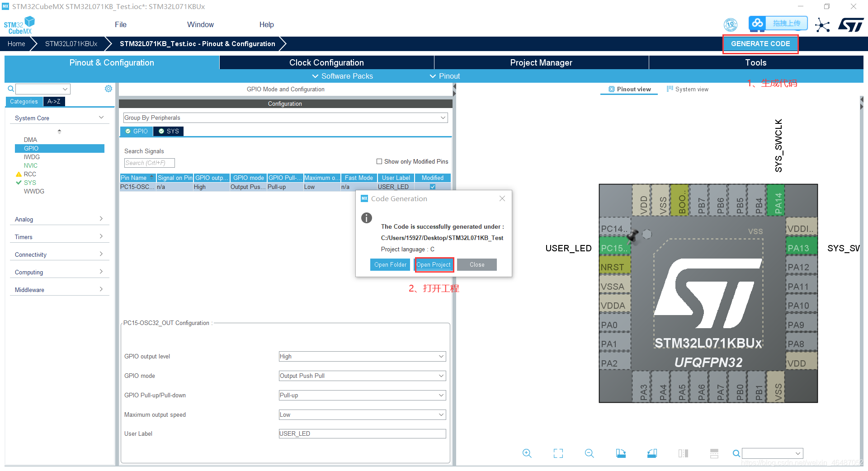The image size is (868, 471).
Task: Click the Search Signals input field
Action: (x=149, y=163)
